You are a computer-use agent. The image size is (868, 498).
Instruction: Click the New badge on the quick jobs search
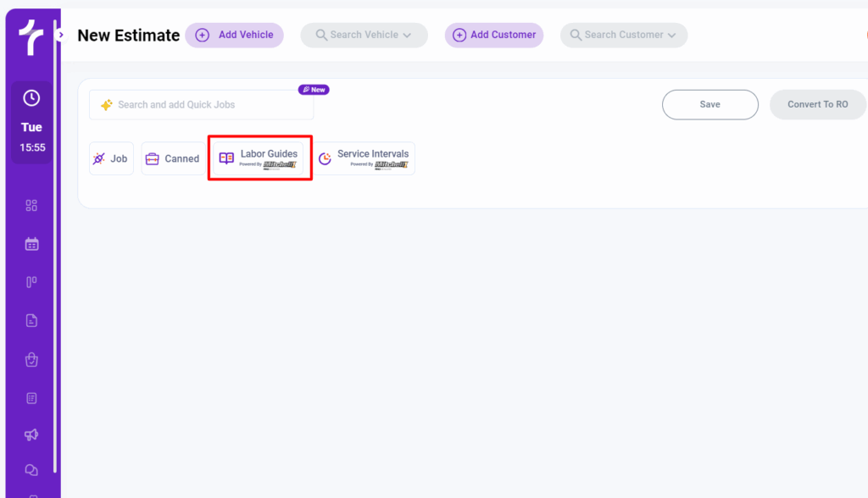pos(314,90)
